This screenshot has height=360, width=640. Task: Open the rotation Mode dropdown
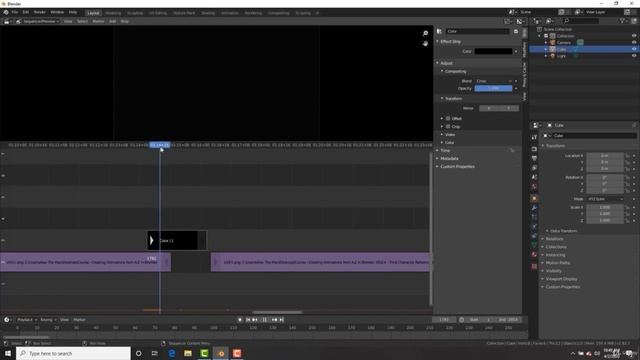[605, 199]
